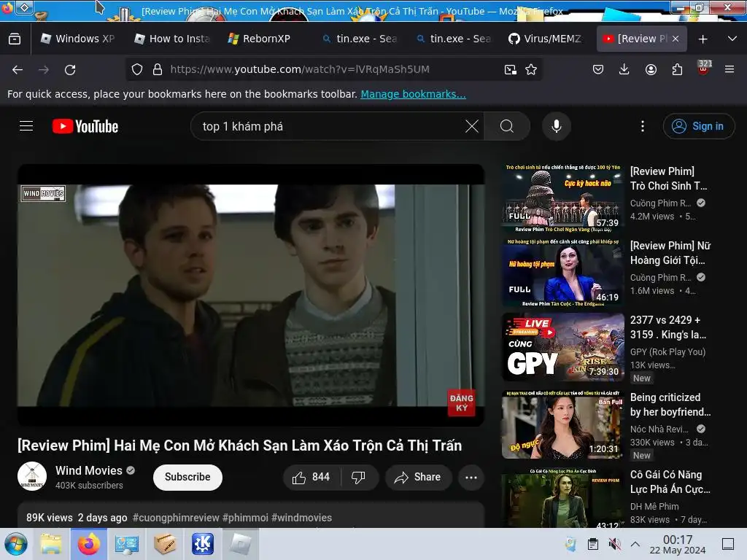Open more actions ellipsis under video
The image size is (747, 560).
point(471,477)
